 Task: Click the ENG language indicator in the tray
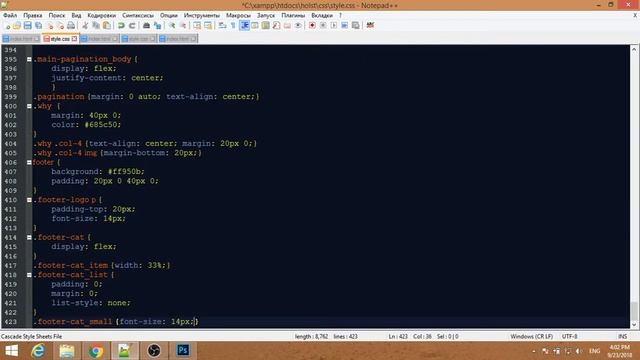point(594,351)
